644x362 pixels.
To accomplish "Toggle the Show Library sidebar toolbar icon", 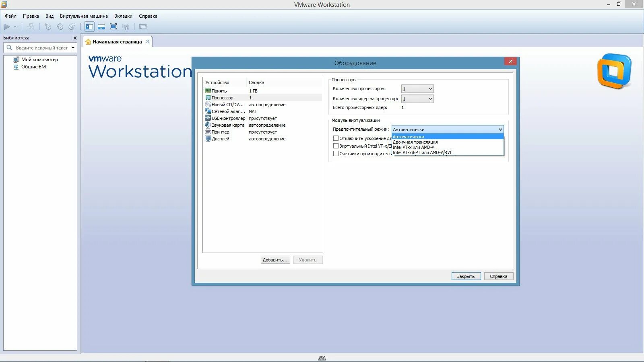I will click(x=89, y=27).
